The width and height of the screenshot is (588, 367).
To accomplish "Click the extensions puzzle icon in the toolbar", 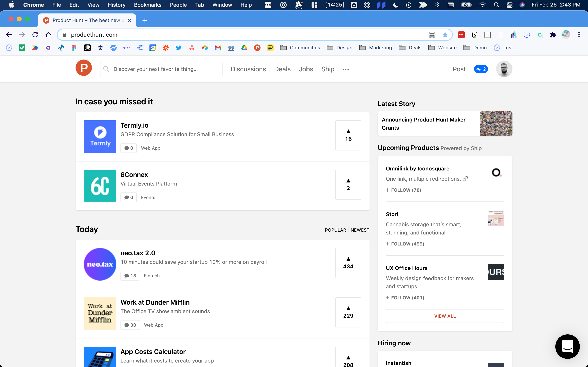I will pyautogui.click(x=553, y=34).
